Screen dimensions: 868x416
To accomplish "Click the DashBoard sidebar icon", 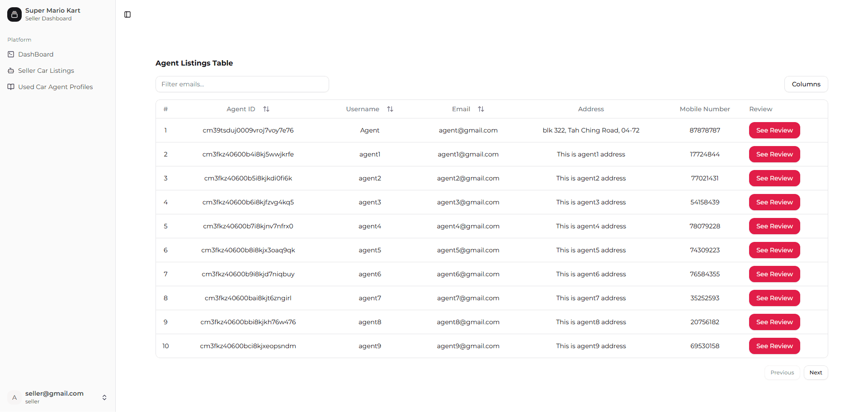I will pos(11,54).
